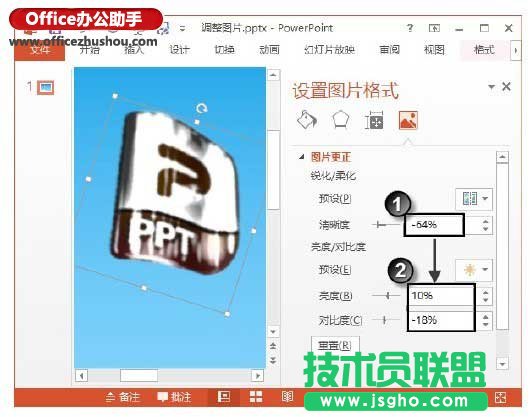Open the 切换 ribbon tab
Viewport: 531px width, 417px height.
point(224,50)
